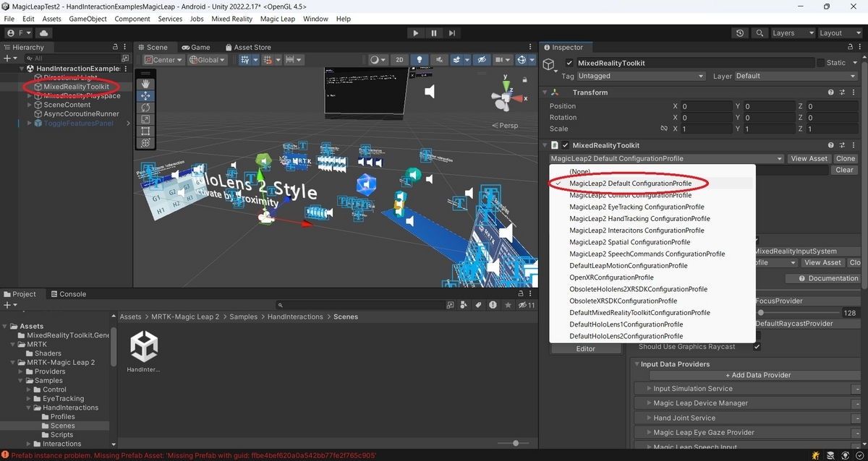The height and width of the screenshot is (461, 868).
Task: Click the status bar error icon
Action: click(5, 455)
